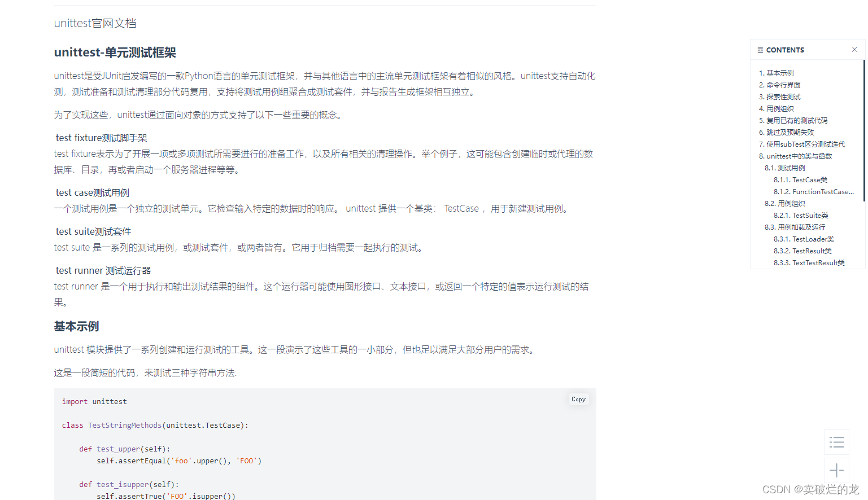The image size is (868, 500).
Task: Click the floating plus button
Action: click(836, 470)
